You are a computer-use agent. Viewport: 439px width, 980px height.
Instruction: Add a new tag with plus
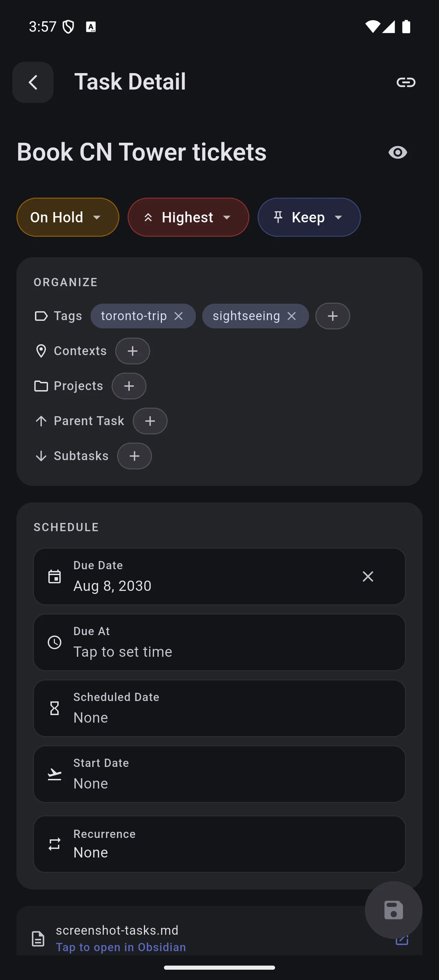333,316
